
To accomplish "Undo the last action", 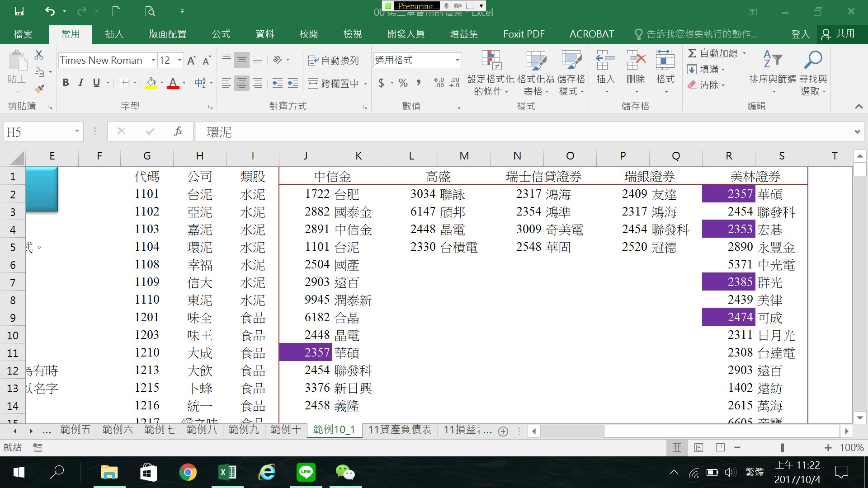I will pyautogui.click(x=50, y=11).
